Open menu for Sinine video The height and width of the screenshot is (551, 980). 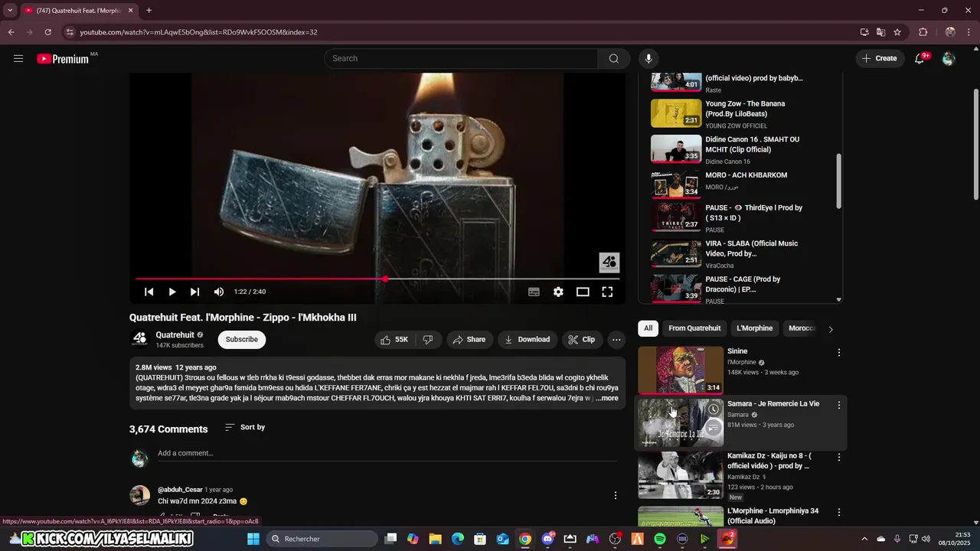pyautogui.click(x=839, y=353)
